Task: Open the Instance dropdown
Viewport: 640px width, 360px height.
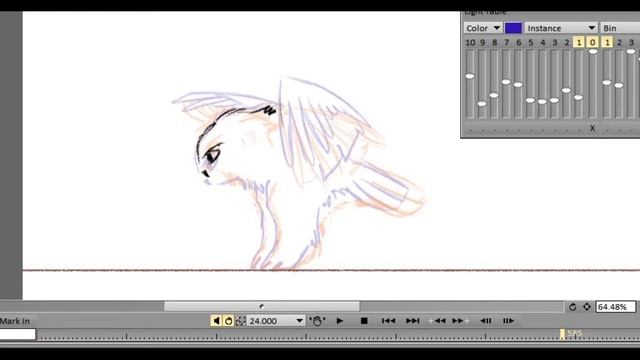Action: pyautogui.click(x=561, y=28)
